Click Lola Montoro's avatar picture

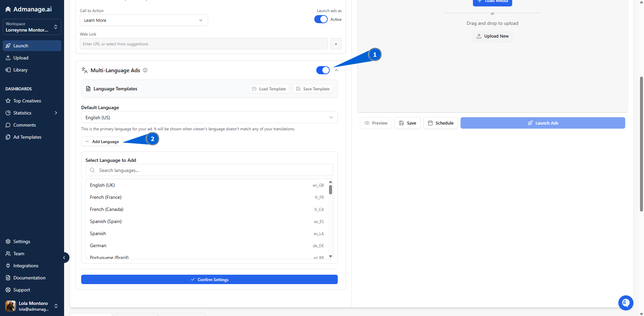pyautogui.click(x=11, y=306)
